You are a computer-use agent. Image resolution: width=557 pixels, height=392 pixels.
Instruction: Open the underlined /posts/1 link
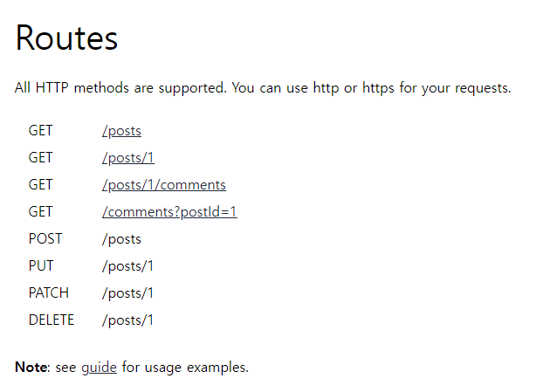pyautogui.click(x=127, y=158)
